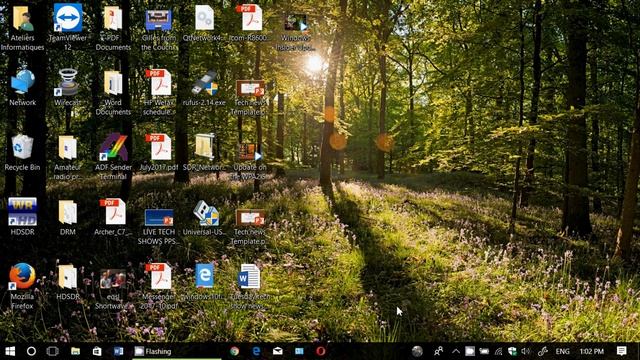This screenshot has width=640, height=360.
Task: Open the Word Documents folder
Action: click(113, 93)
